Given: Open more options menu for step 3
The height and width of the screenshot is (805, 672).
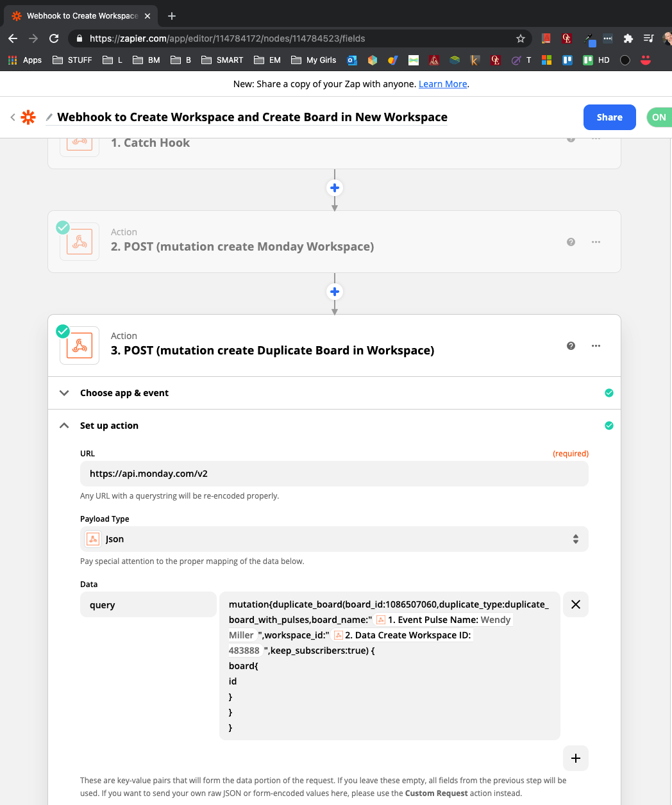Looking at the screenshot, I should pyautogui.click(x=596, y=345).
